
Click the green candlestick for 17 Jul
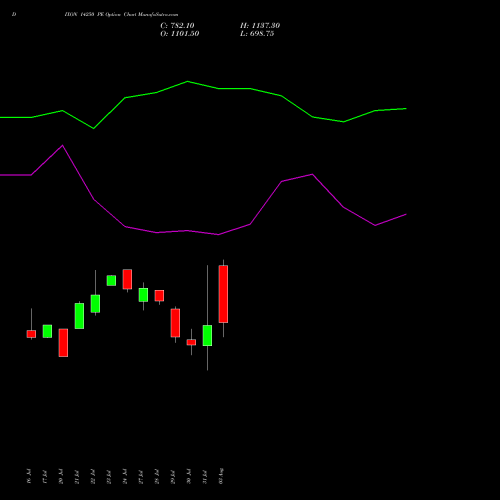coord(47,331)
